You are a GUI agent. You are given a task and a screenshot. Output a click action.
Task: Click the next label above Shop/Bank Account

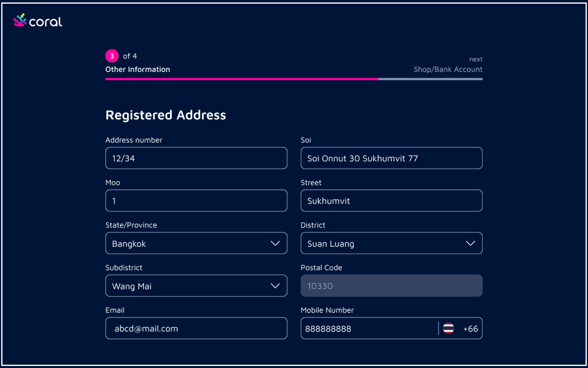[x=476, y=59]
